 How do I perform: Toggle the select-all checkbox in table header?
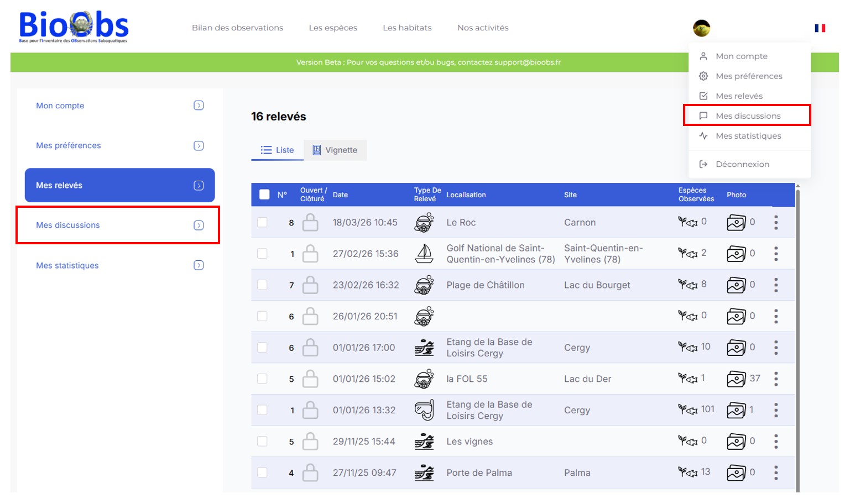(x=264, y=195)
